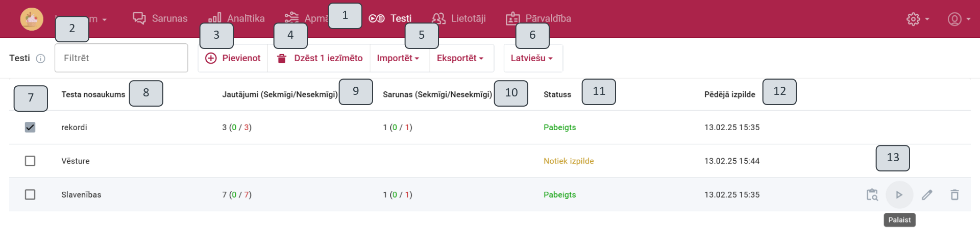Click the Filtrēt input field

click(x=121, y=58)
